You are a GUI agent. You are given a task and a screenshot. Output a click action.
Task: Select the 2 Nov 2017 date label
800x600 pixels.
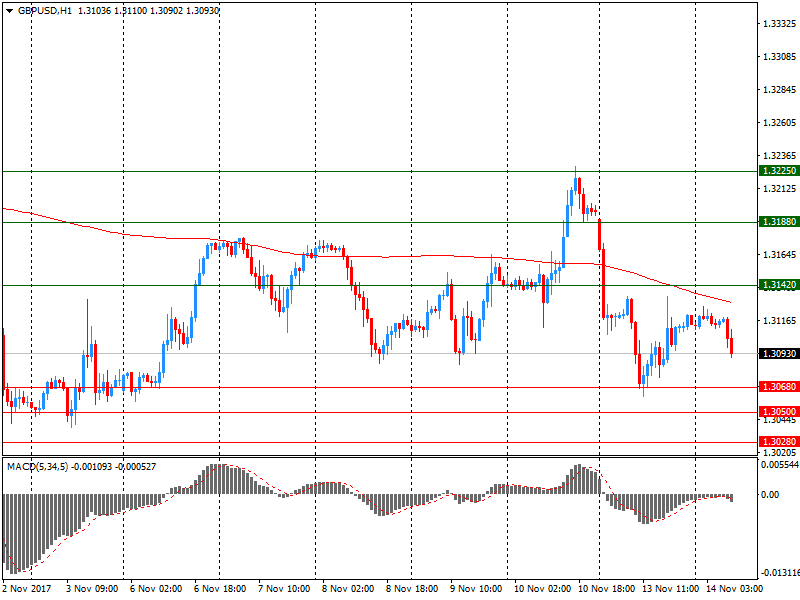click(27, 589)
